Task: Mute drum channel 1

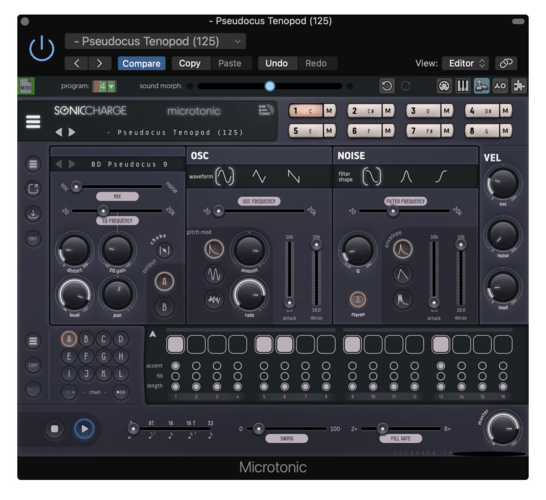Action: point(329,111)
